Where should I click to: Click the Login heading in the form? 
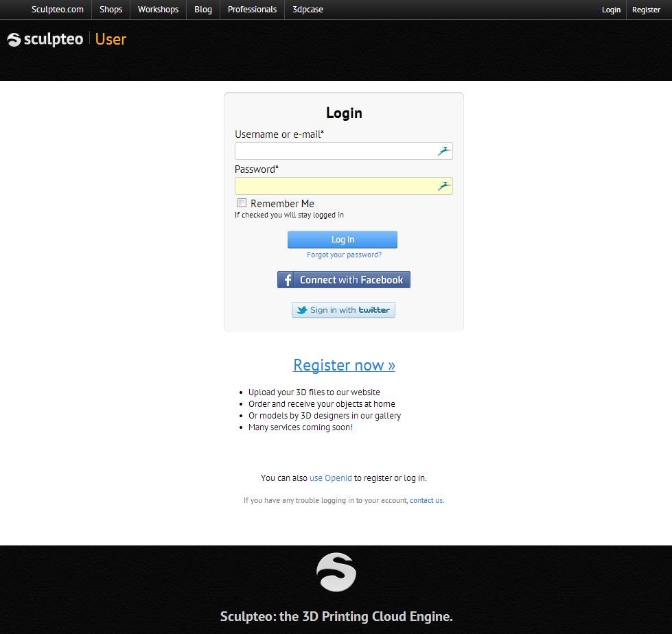pyautogui.click(x=344, y=113)
